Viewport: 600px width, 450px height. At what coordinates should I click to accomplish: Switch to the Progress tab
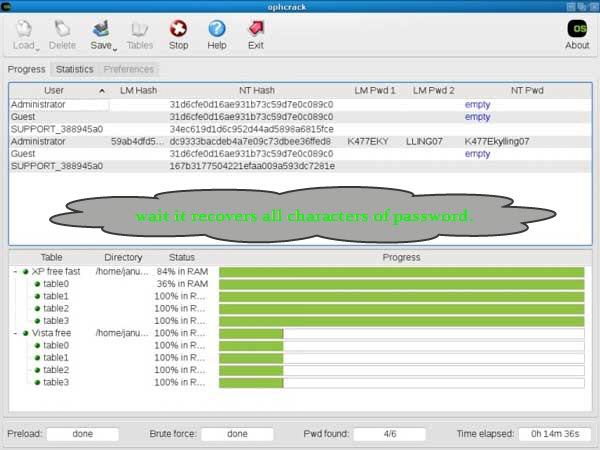click(26, 69)
